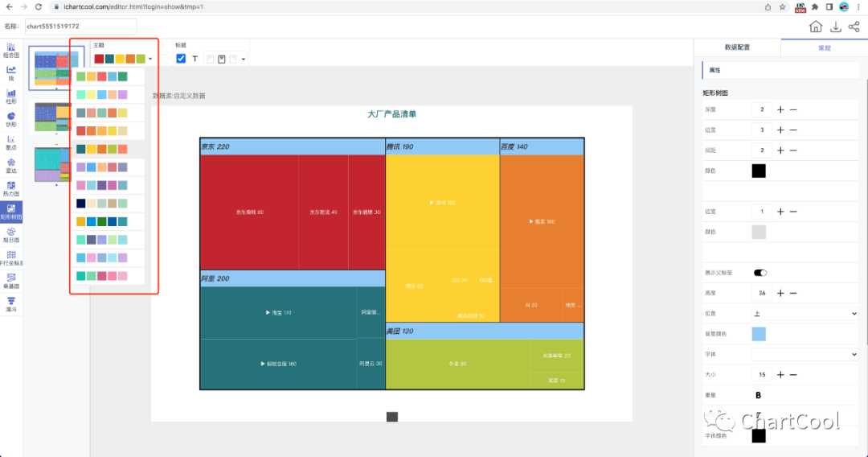Click the 京东 220 treemap header
Viewport: 868px width, 457px height.
point(293,146)
